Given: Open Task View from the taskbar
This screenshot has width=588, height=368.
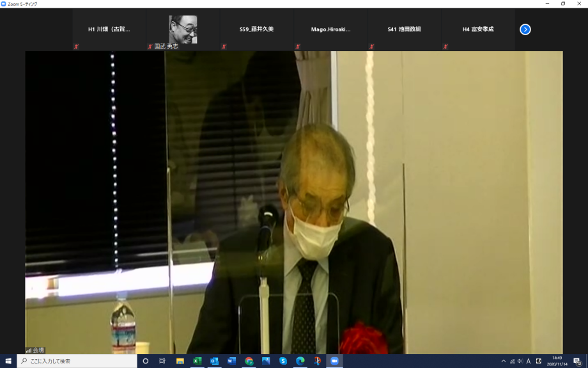Looking at the screenshot, I should click(162, 361).
